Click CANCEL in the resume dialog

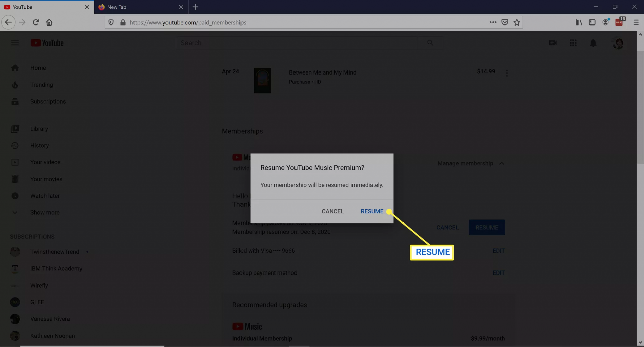(x=332, y=211)
